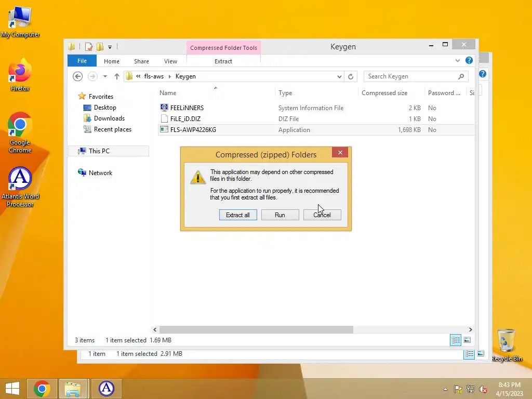Click Run in the zipped folders dialog
The image size is (532, 399).
[x=280, y=215]
